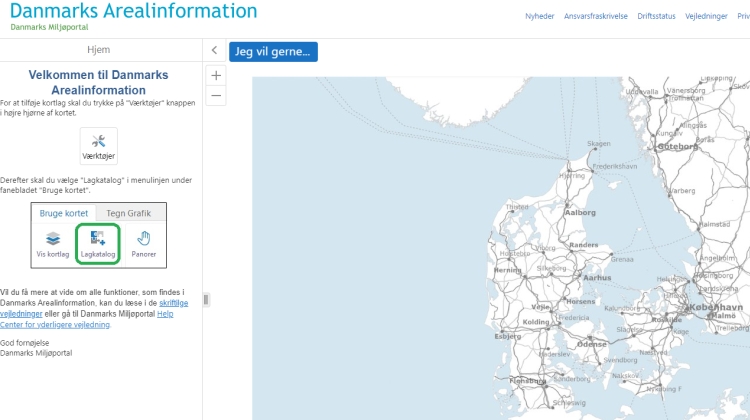The height and width of the screenshot is (420, 750).
Task: Click Sønderborg on the map
Action: [572, 378]
